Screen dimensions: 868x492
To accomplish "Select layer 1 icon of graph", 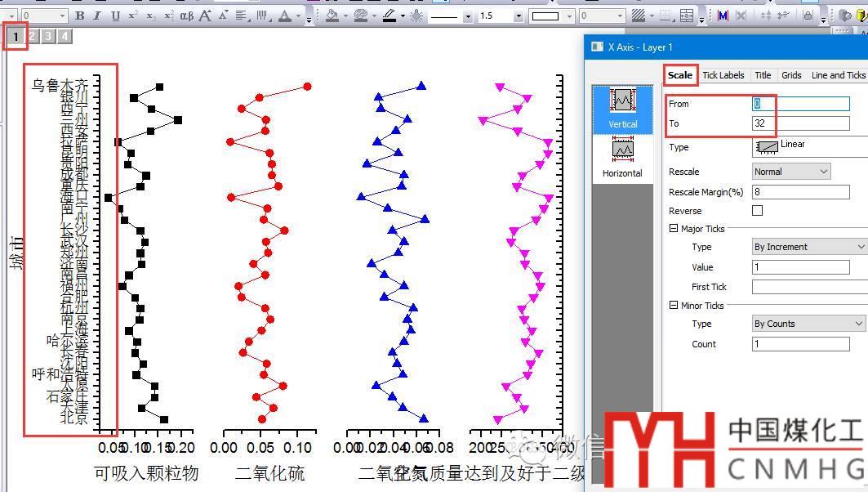I will point(16,37).
